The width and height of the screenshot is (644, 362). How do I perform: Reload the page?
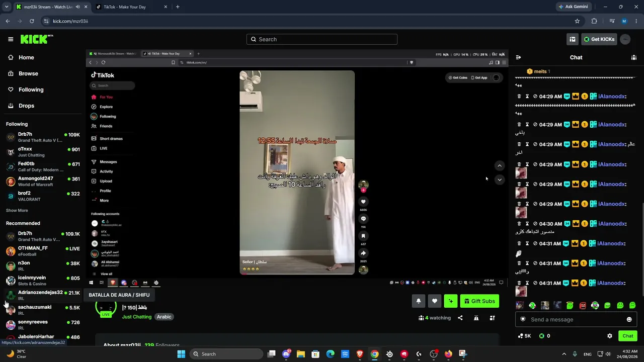click(x=32, y=21)
